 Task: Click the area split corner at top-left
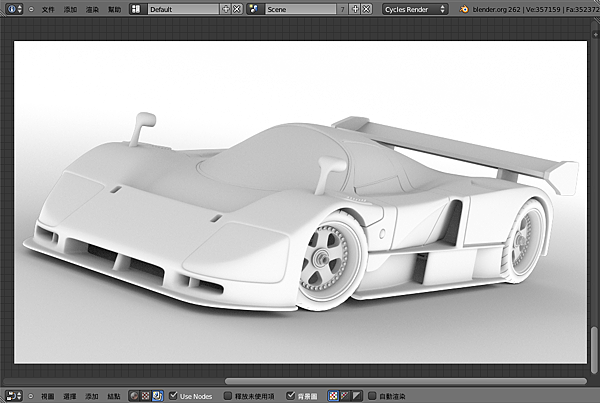click(x=3, y=13)
